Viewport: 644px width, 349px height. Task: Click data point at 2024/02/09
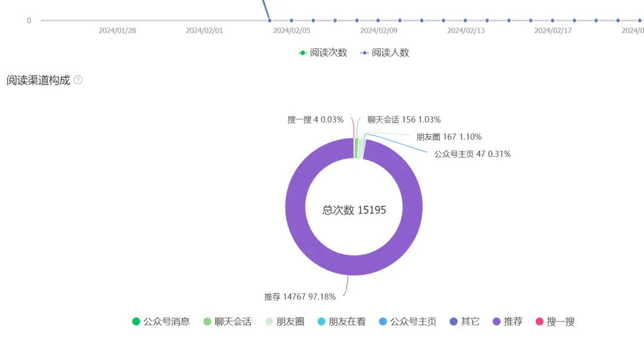(x=378, y=20)
